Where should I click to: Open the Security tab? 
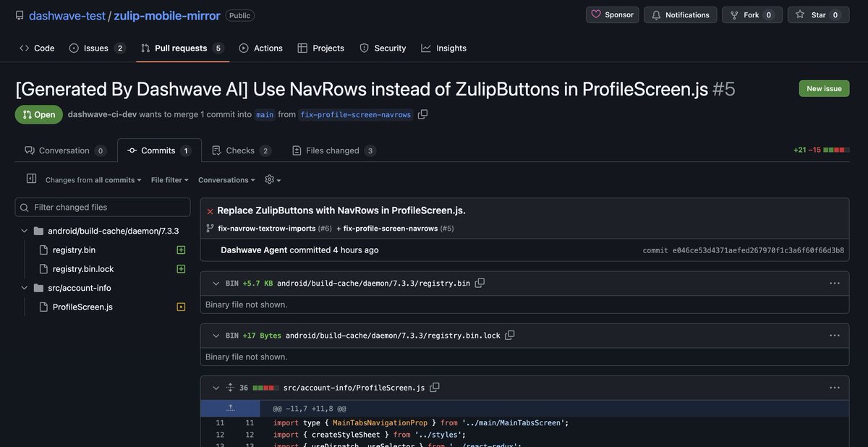pos(383,48)
